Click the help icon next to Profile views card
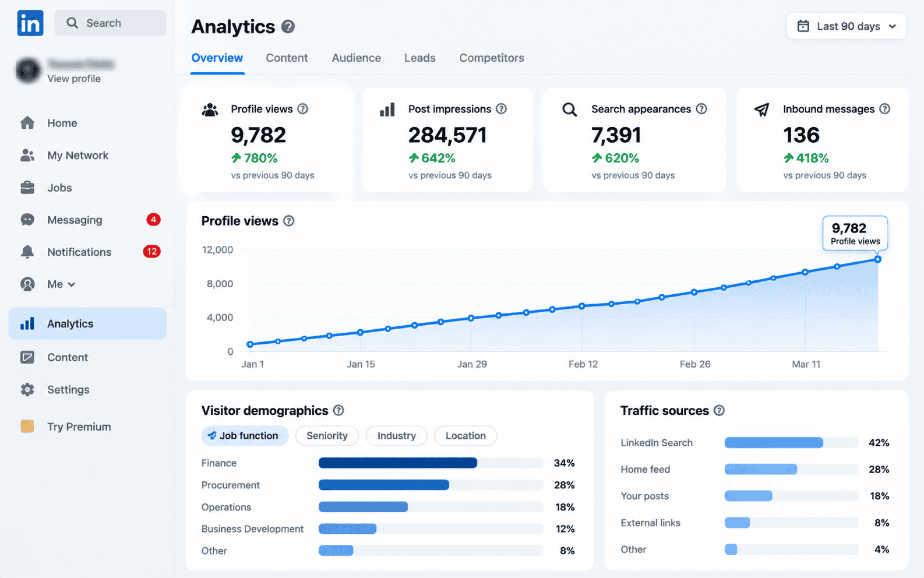Screen dimensions: 924x578 (302, 109)
